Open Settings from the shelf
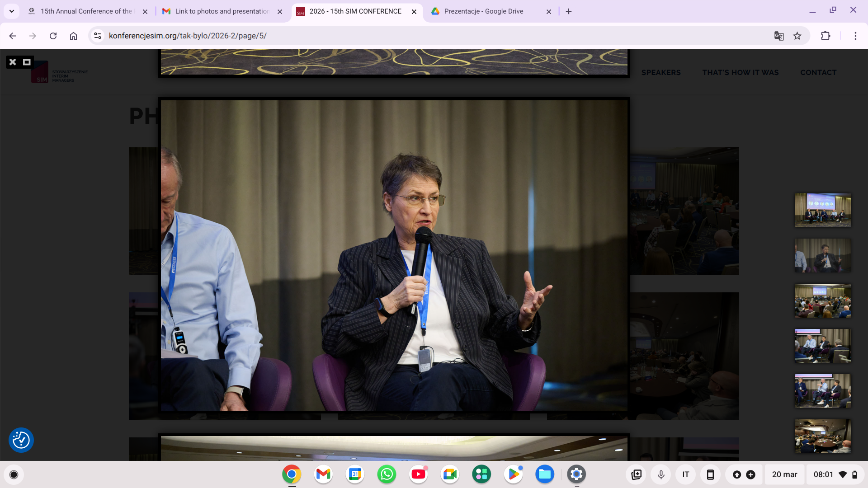This screenshot has width=868, height=488. [576, 474]
